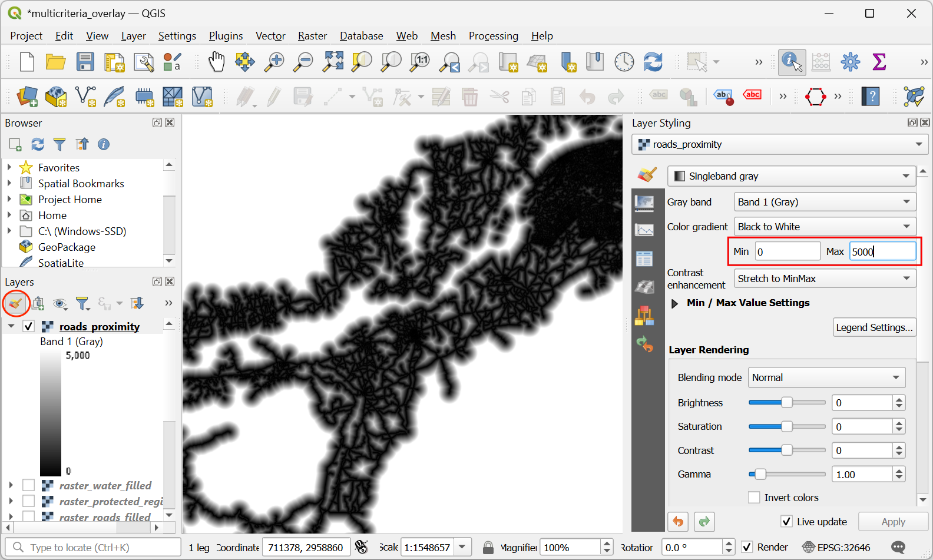Open the Processing Toolbox gear icon
Screen dimensions: 933x560
click(x=850, y=62)
